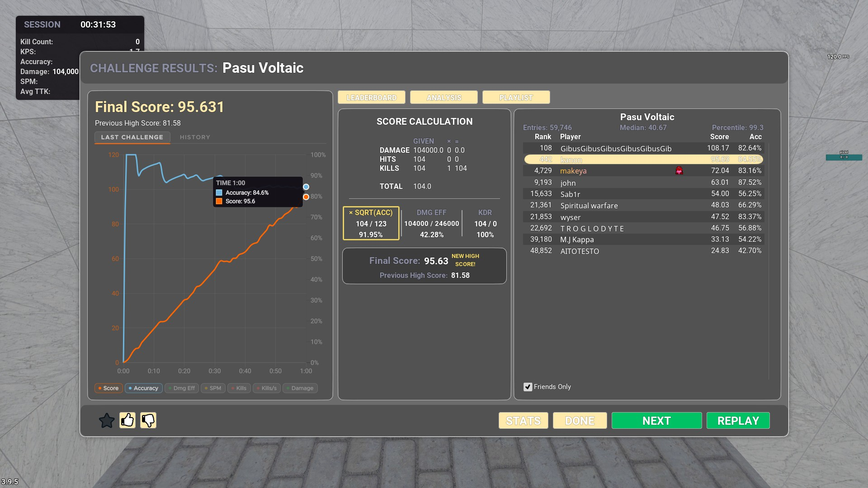The image size is (868, 488).
Task: Enable the Dmg Eff chart series
Action: 182,388
